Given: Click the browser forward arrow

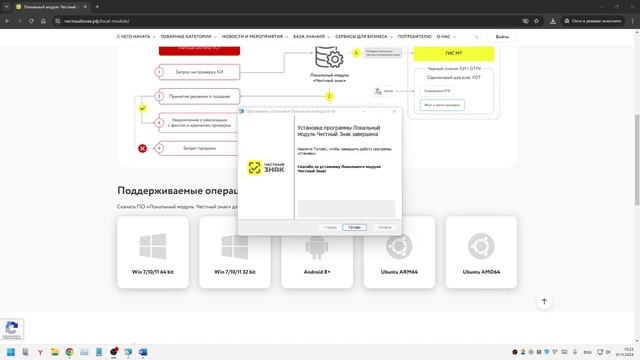Looking at the screenshot, I should point(19,21).
